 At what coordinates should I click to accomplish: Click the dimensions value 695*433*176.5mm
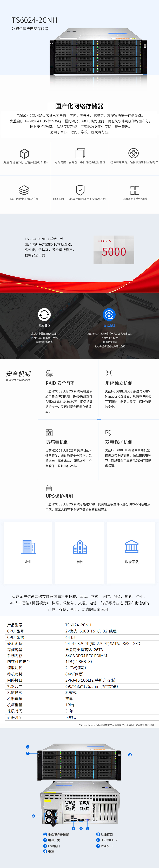[x=92, y=686]
